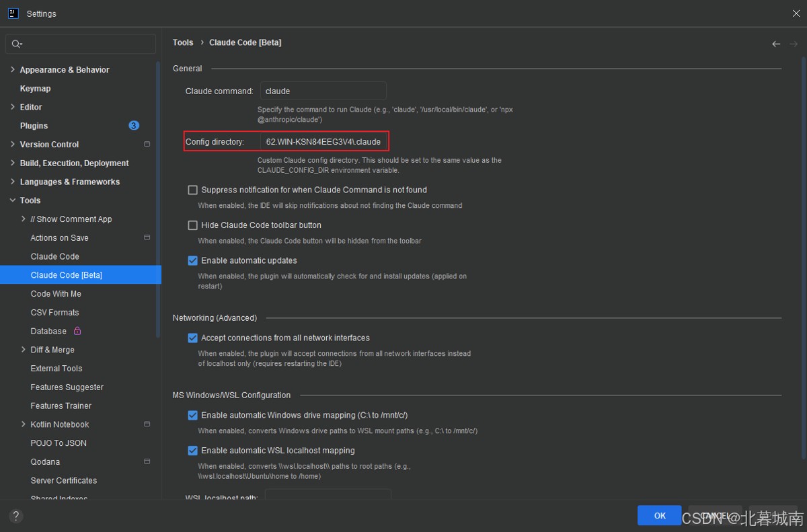Close the Settings dialog window
The height and width of the screenshot is (532, 807).
pos(796,13)
